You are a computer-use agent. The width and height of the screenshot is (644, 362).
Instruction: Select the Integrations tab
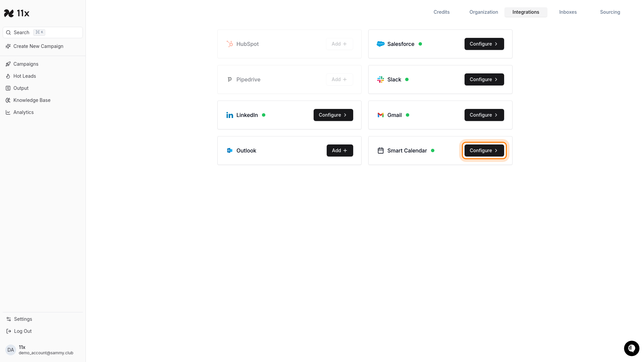pos(526,12)
